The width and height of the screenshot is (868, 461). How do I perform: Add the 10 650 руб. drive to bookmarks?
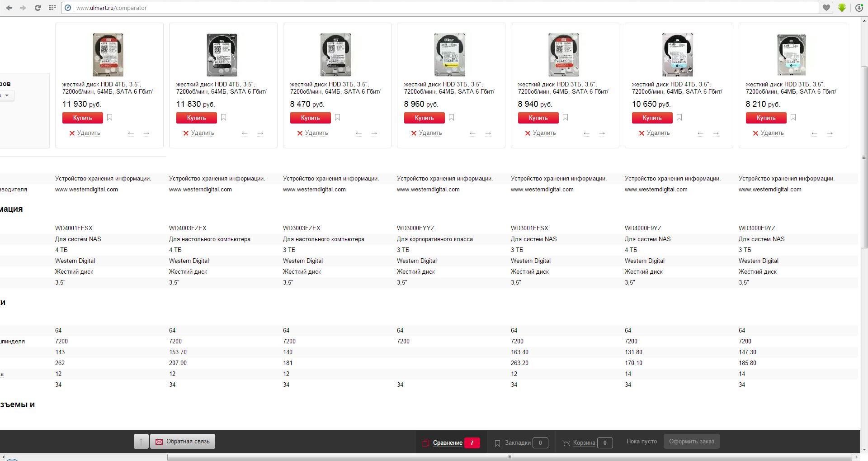click(679, 118)
